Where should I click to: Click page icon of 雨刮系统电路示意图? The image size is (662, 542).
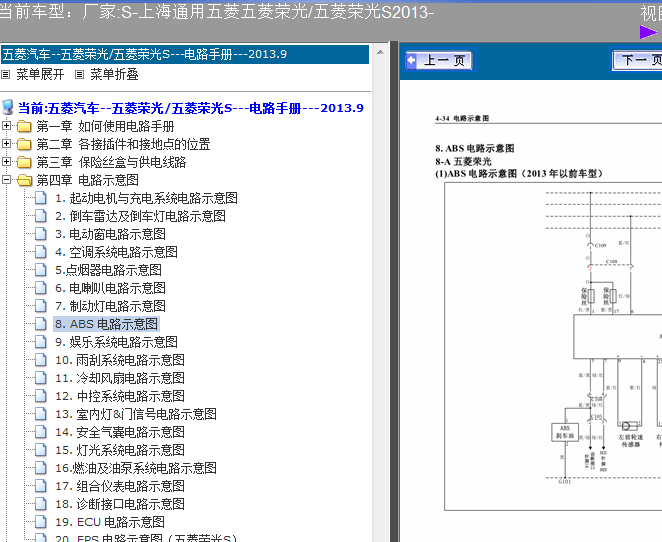41,360
